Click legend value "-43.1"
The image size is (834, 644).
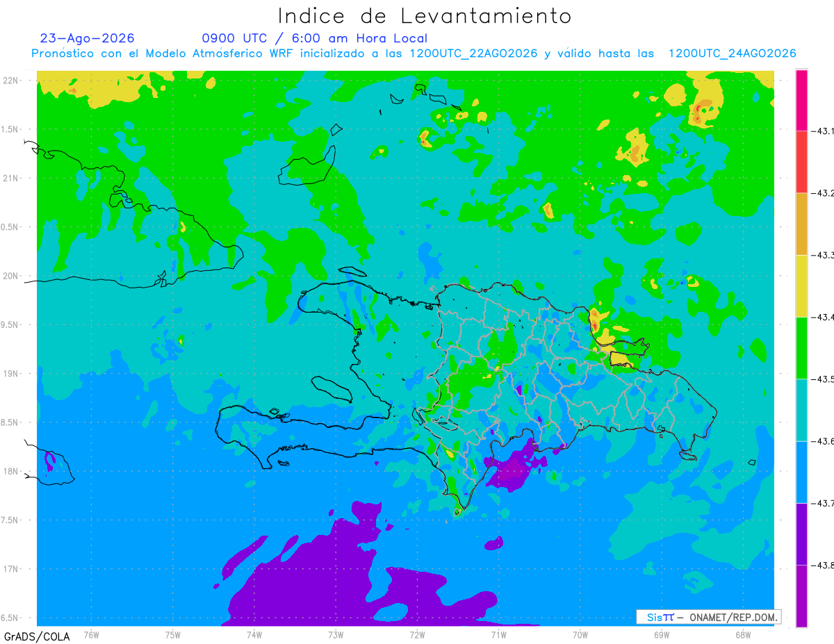pos(822,131)
